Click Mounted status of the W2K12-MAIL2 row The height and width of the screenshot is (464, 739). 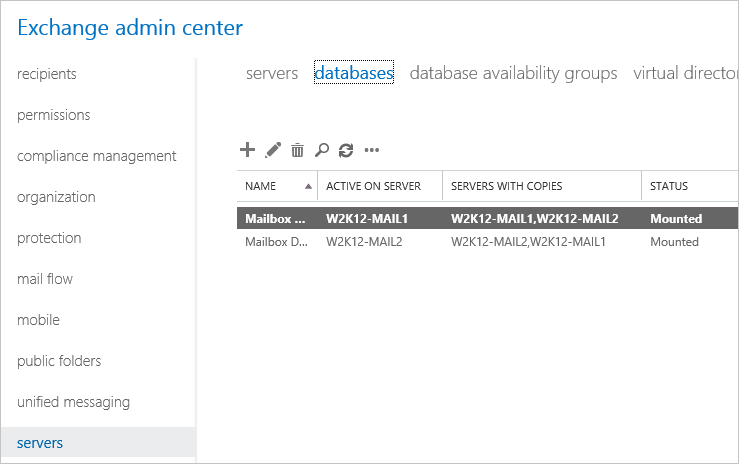(x=674, y=242)
